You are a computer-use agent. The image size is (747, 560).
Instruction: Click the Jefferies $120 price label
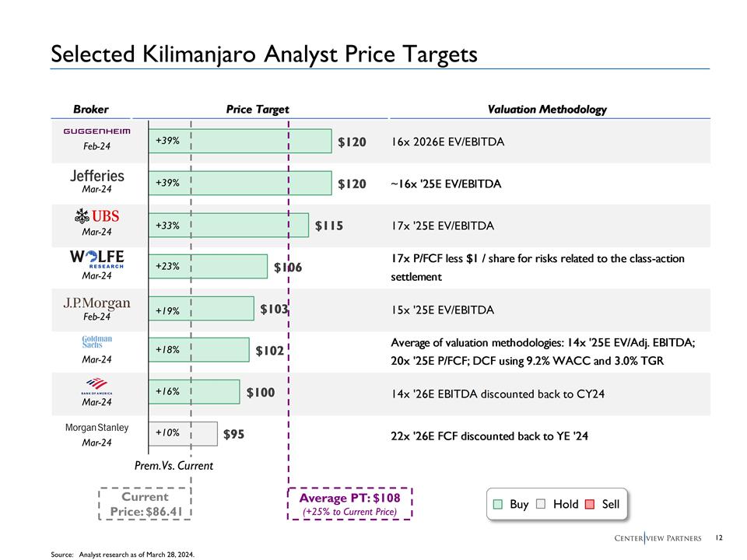[352, 184]
